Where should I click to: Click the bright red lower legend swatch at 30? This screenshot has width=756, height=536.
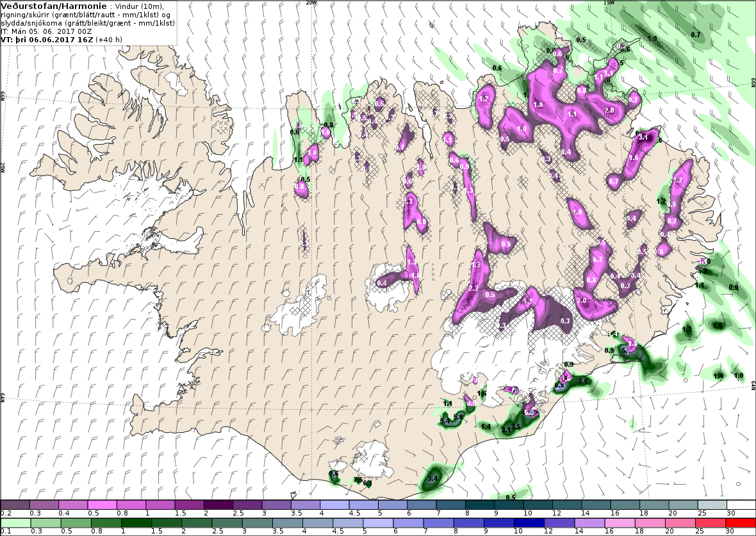(x=741, y=523)
